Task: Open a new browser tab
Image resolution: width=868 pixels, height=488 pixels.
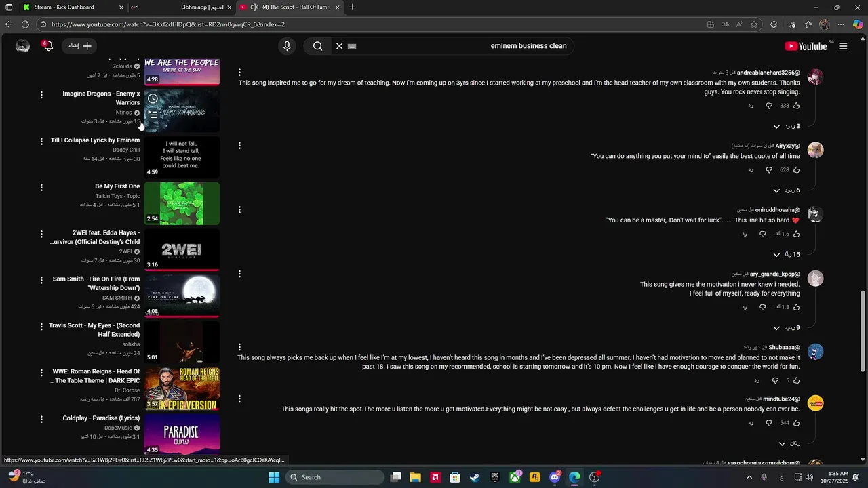Action: coord(352,7)
